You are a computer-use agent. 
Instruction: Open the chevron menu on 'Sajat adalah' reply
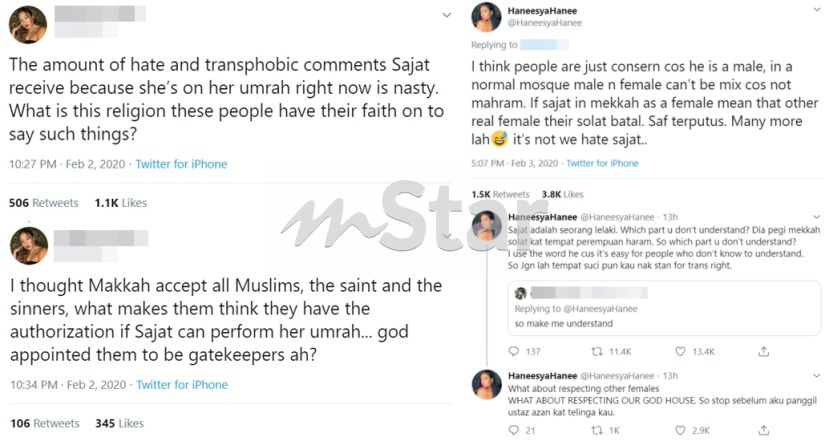tap(817, 217)
